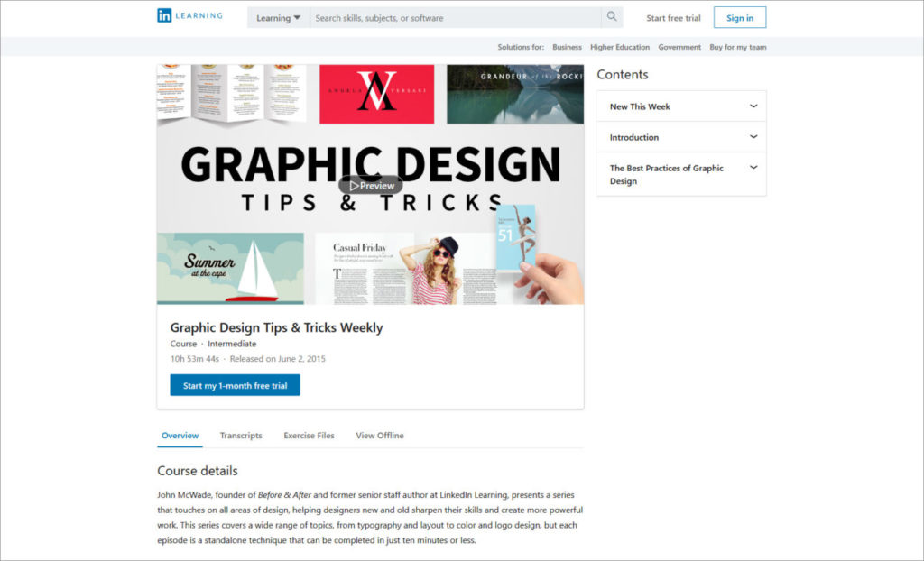The height and width of the screenshot is (561, 924).
Task: Click the Contents heading
Action: (623, 75)
